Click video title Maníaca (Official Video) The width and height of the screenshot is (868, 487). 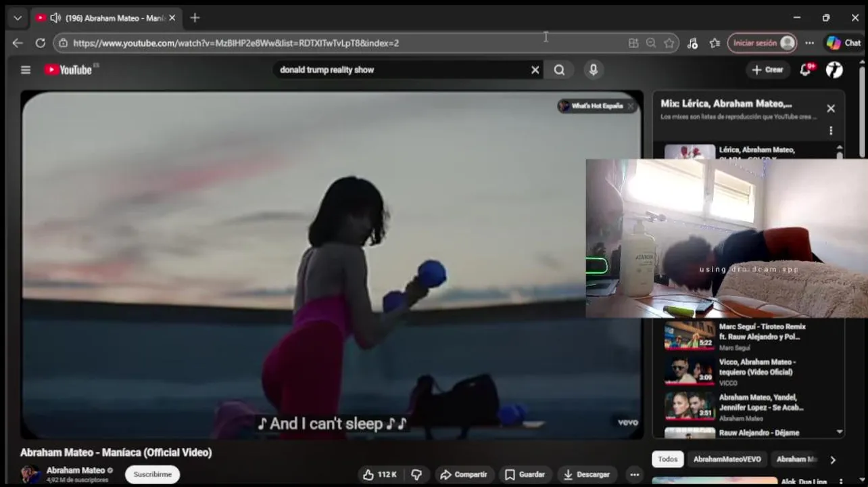point(116,453)
